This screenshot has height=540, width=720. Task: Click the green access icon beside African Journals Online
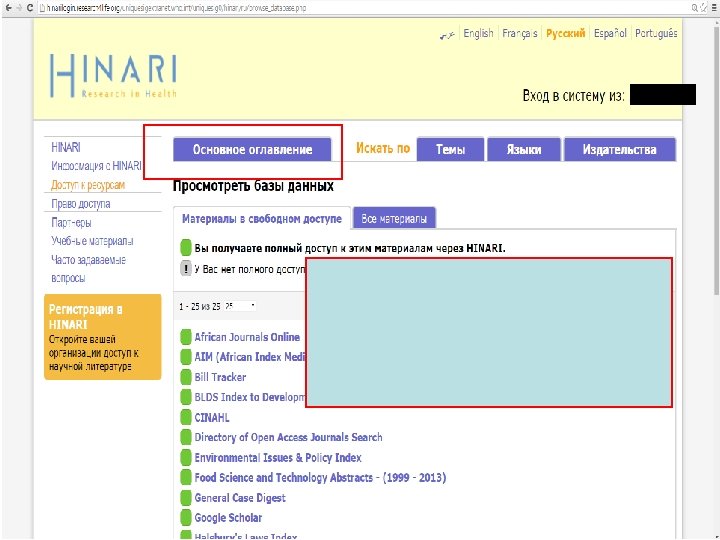coord(186,337)
